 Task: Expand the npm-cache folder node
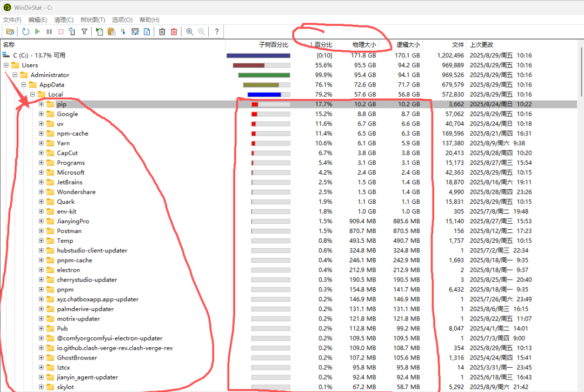pyautogui.click(x=41, y=134)
